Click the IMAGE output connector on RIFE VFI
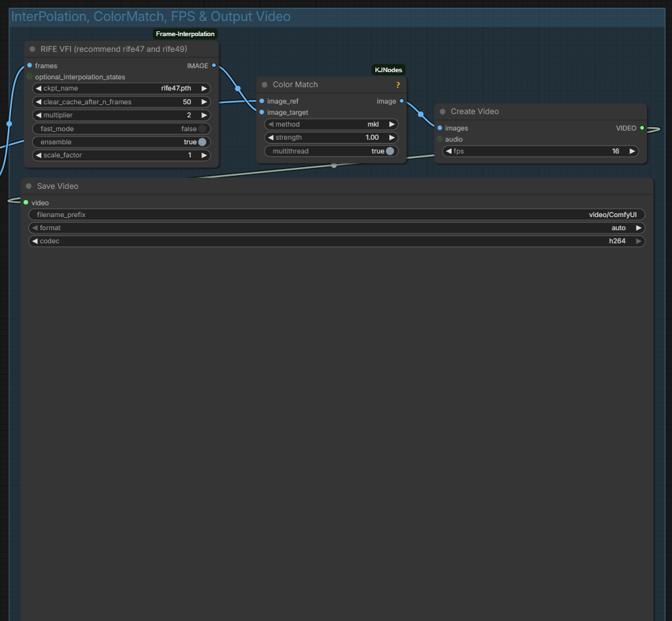This screenshot has width=672, height=621. point(214,66)
